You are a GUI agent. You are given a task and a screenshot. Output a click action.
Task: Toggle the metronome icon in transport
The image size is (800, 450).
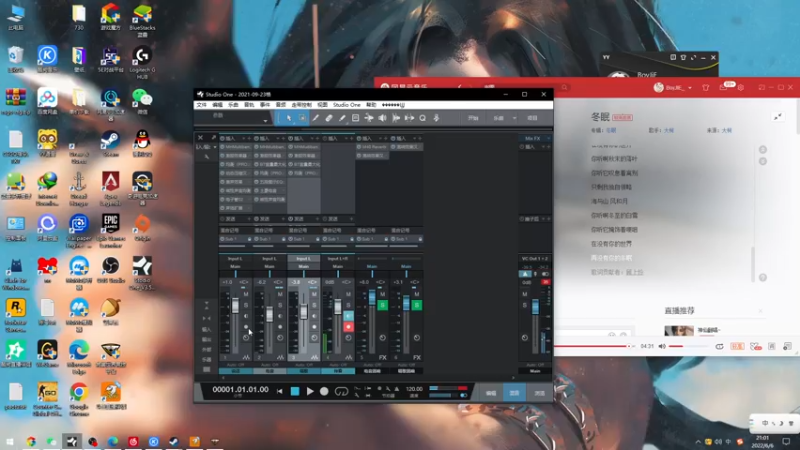point(396,389)
